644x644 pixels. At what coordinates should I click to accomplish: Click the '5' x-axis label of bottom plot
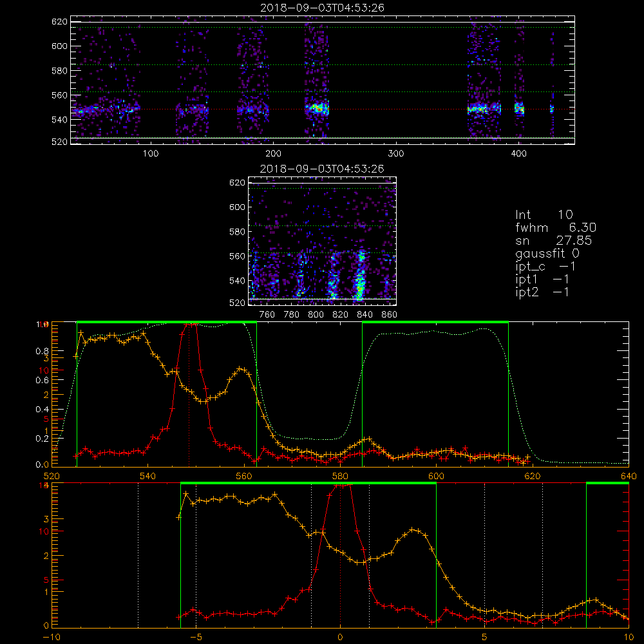485,638
